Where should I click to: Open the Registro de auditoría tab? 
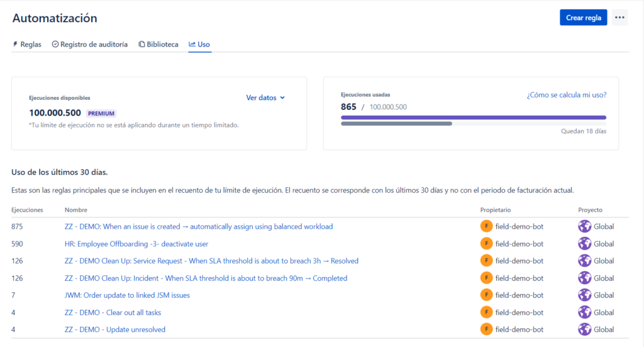89,45
